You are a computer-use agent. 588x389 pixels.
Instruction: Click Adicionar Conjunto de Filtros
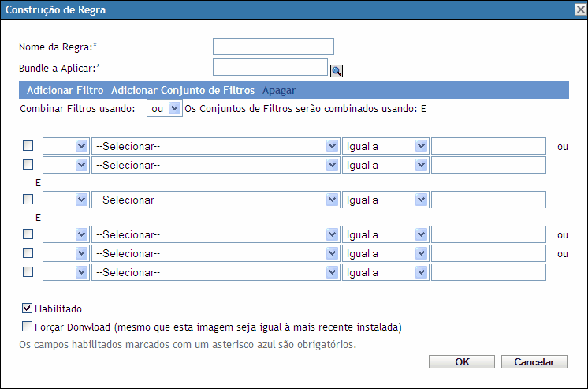tap(183, 90)
